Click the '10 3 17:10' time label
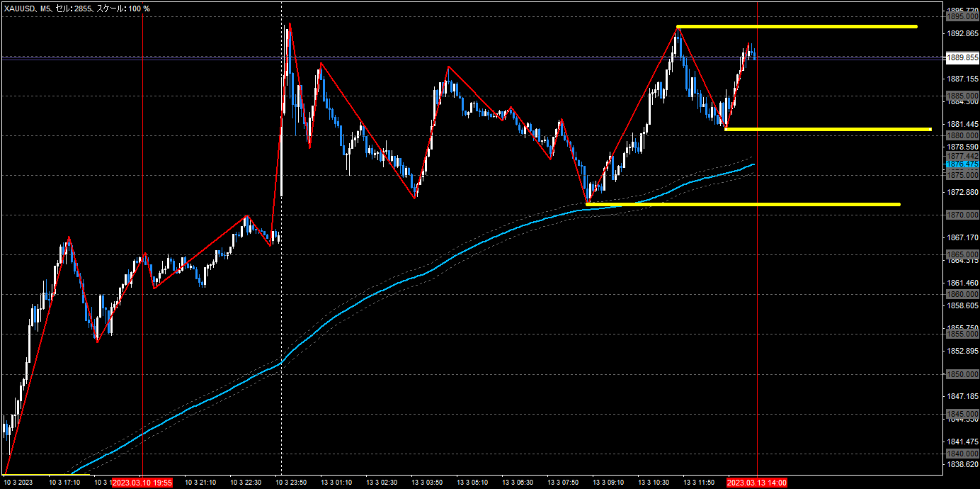980x489 pixels. tap(64, 483)
